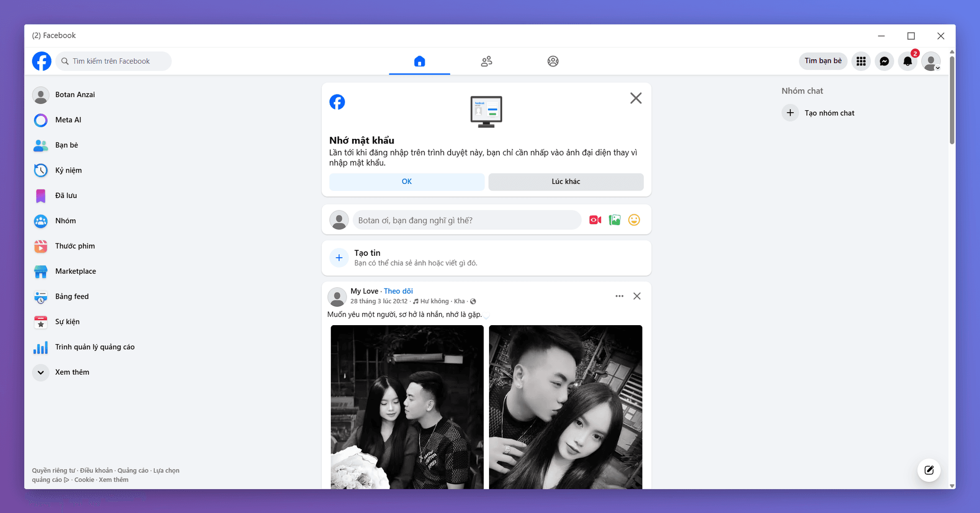Click OK to remember password
The height and width of the screenshot is (513, 980).
[x=406, y=182]
